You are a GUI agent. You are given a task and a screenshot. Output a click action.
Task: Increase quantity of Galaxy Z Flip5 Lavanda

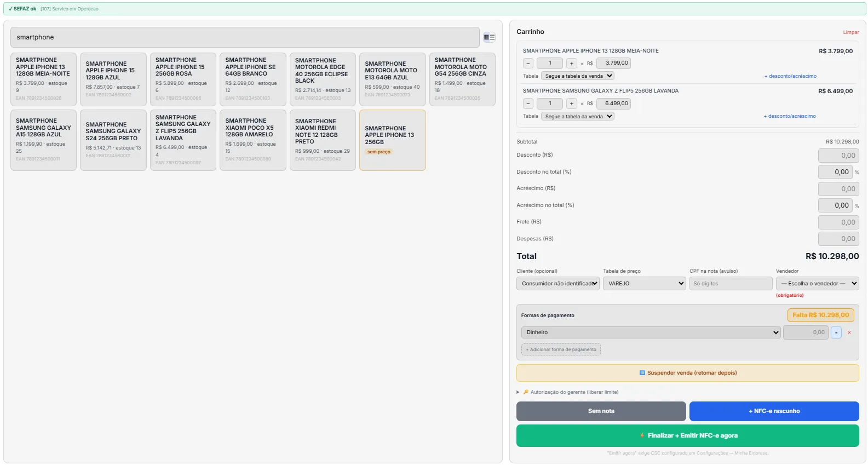coord(571,104)
